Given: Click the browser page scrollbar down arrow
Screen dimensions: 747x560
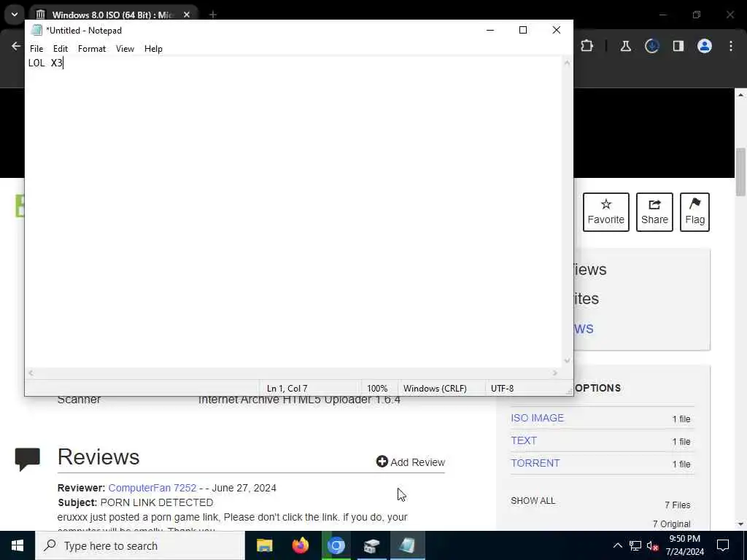Looking at the screenshot, I should click(x=740, y=524).
